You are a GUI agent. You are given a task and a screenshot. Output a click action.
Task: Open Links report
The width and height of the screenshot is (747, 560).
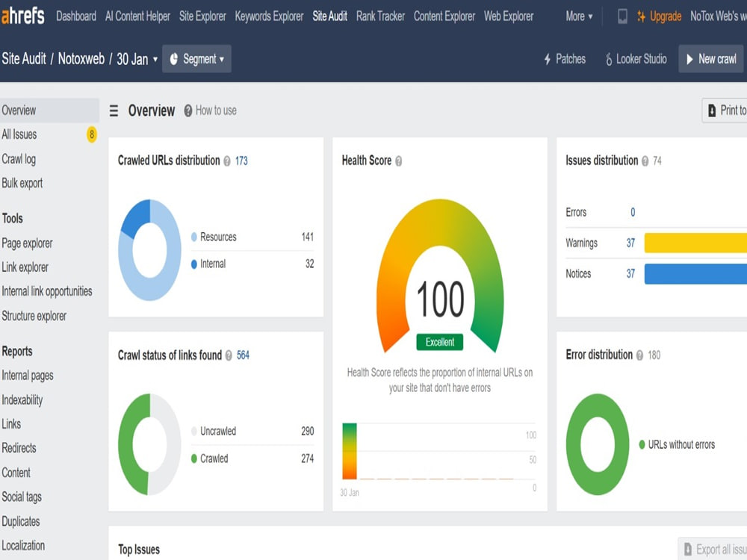(11, 424)
